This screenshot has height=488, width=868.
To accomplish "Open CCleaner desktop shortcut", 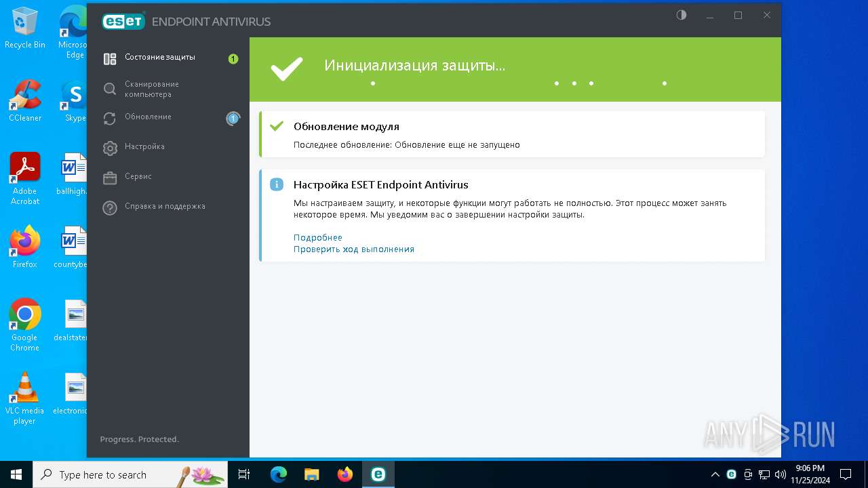I will point(25,101).
